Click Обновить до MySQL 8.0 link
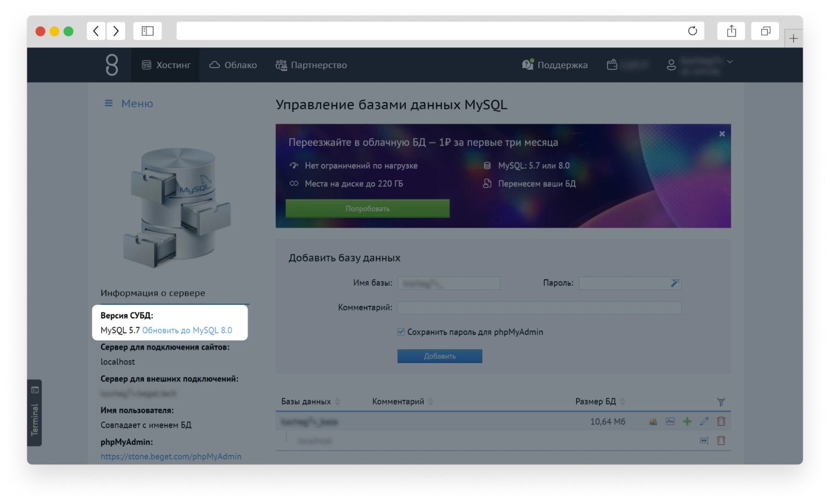The height and width of the screenshot is (504, 830). pyautogui.click(x=187, y=330)
